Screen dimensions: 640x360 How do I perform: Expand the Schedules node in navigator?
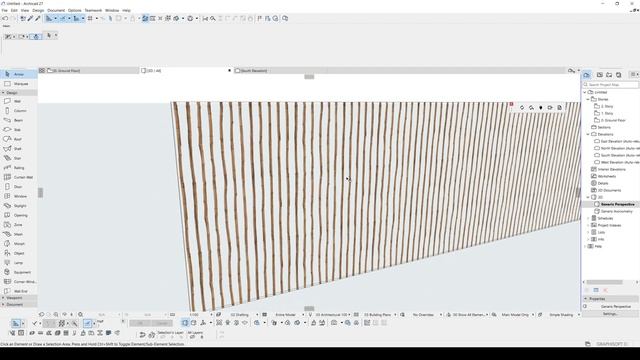coord(588,218)
